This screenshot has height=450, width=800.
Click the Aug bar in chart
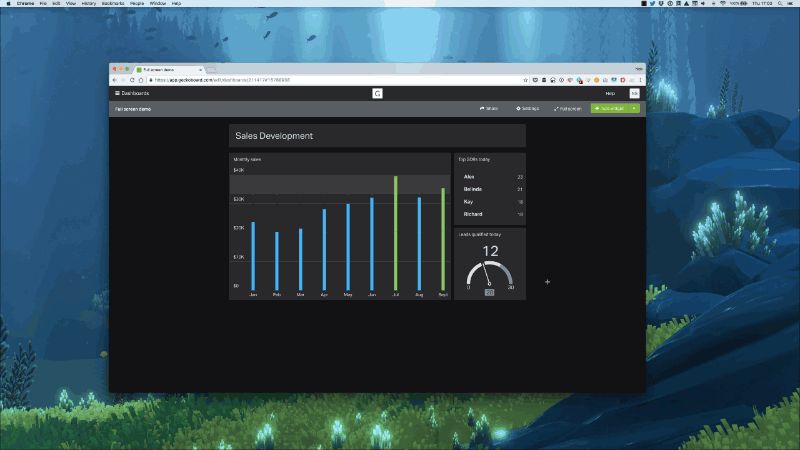(x=419, y=244)
